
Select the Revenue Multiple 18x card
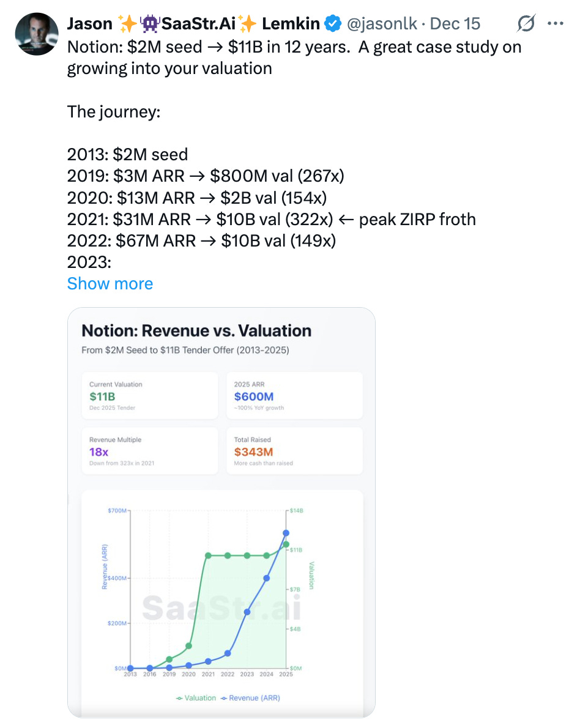(x=149, y=451)
